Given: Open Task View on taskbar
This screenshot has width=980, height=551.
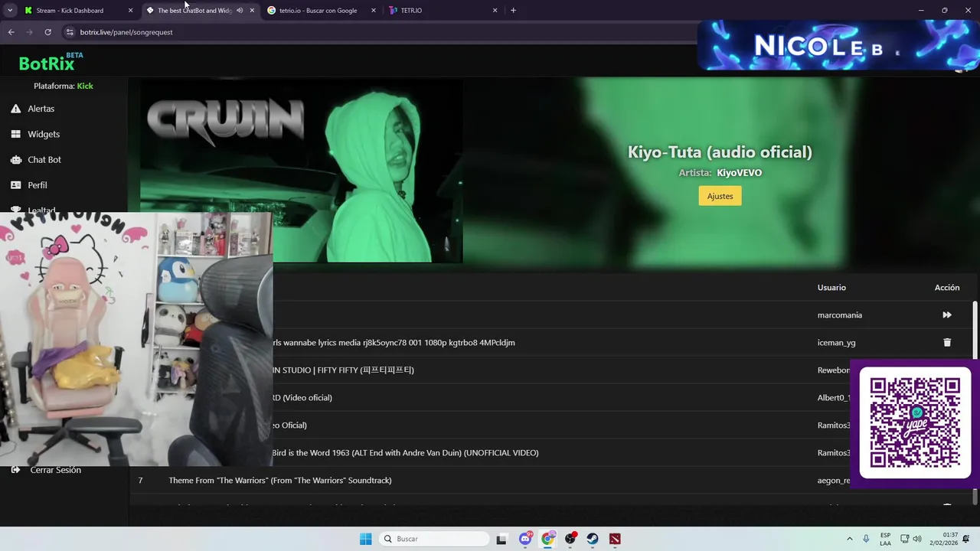Looking at the screenshot, I should click(x=501, y=539).
